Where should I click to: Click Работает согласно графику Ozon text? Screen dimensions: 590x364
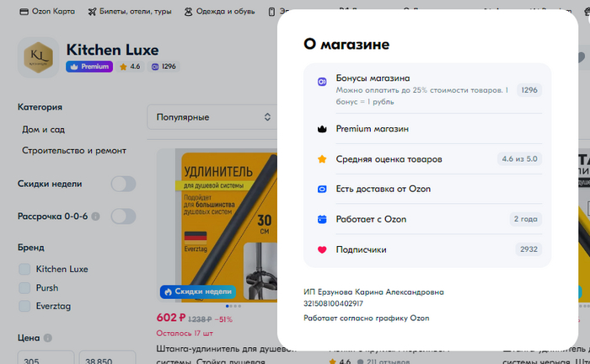pos(367,318)
